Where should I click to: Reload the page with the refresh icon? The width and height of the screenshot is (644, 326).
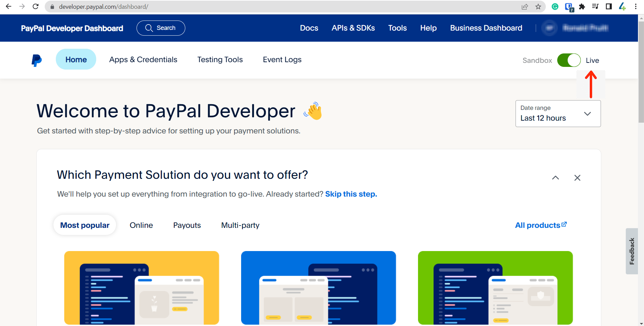pyautogui.click(x=36, y=6)
